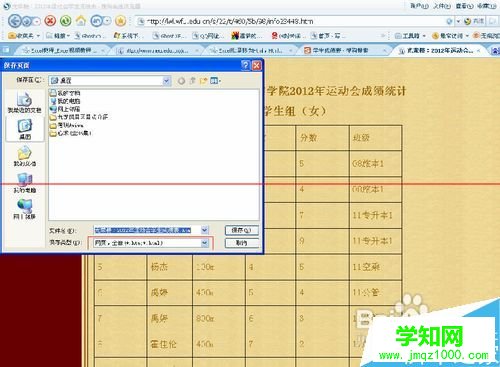Select 我的电脑 item in file list

[65, 101]
